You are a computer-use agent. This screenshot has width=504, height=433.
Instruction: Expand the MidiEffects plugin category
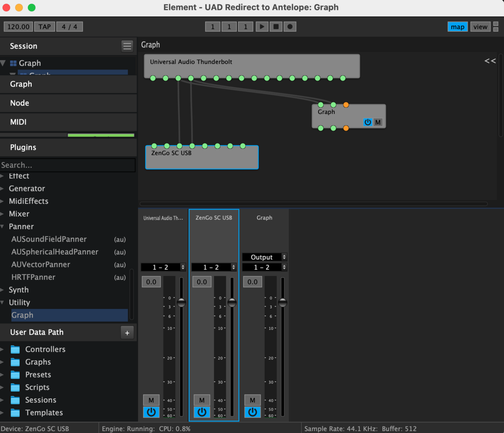point(2,201)
